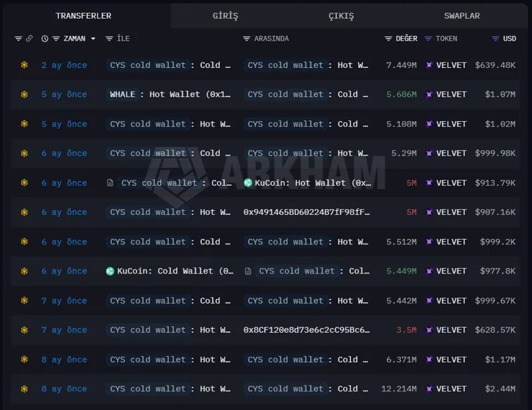Click the KuCoin logo in the 5.449M row
Viewport: 532px width, 410px height.
coord(110,271)
